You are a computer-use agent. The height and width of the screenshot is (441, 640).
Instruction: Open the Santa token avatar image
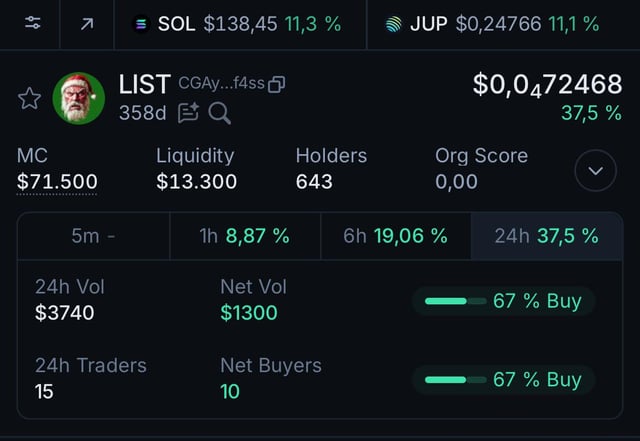coord(79,98)
